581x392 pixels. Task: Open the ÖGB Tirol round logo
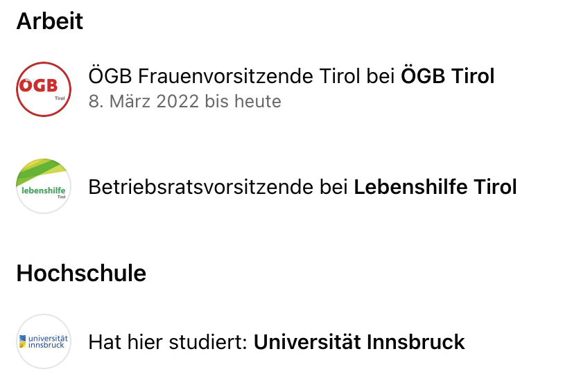(x=44, y=89)
